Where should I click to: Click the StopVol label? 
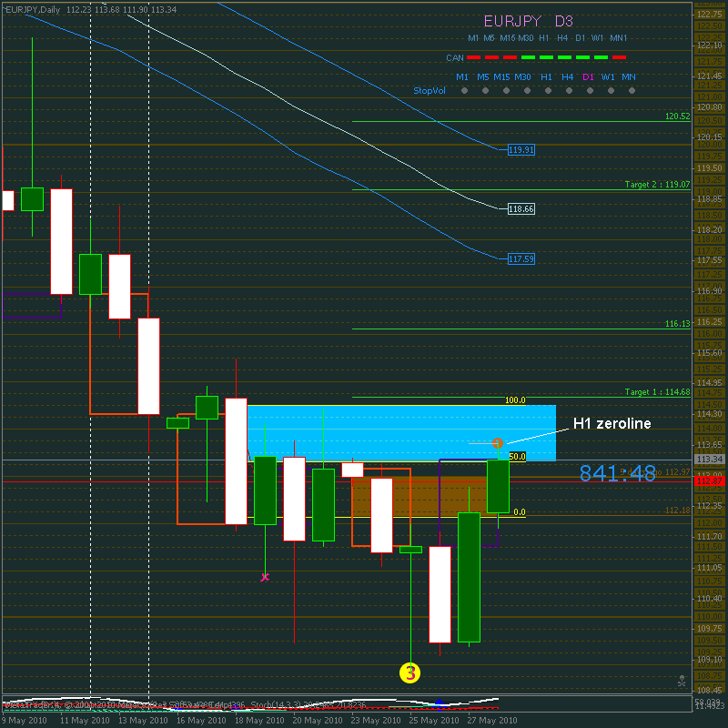(x=430, y=91)
